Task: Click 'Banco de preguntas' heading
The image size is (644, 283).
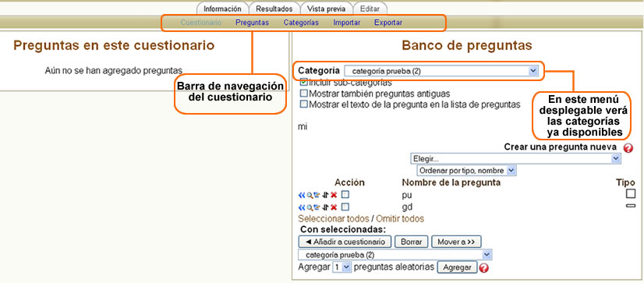Action: 467,45
